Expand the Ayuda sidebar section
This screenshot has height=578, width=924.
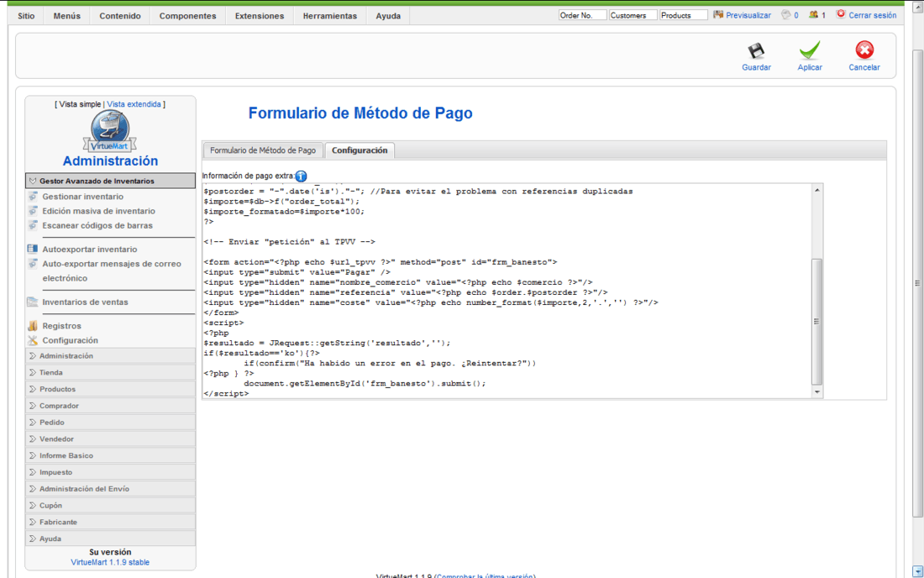click(x=110, y=539)
